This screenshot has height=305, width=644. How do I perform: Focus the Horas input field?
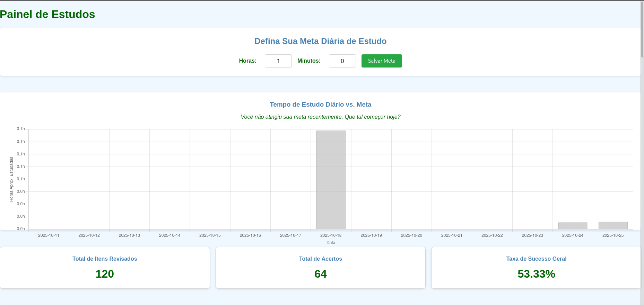pos(278,61)
